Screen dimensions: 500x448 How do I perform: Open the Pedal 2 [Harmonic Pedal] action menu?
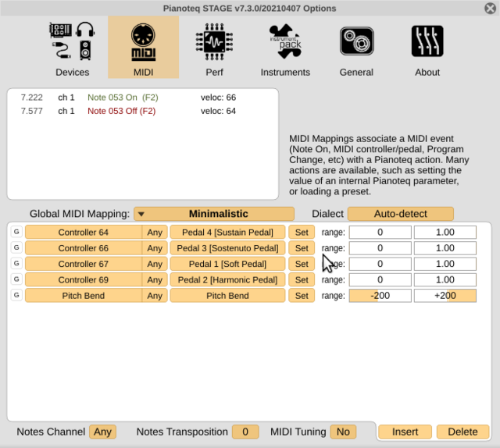click(x=227, y=280)
